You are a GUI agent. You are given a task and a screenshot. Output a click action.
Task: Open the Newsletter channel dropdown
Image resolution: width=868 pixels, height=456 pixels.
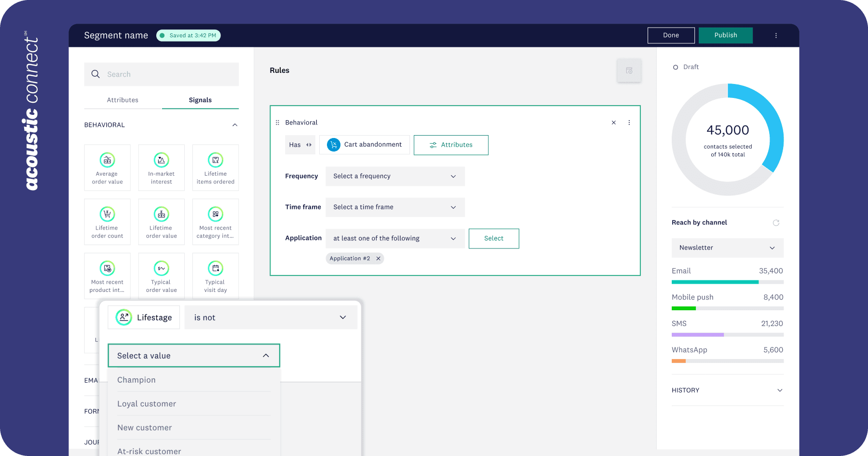pyautogui.click(x=727, y=248)
